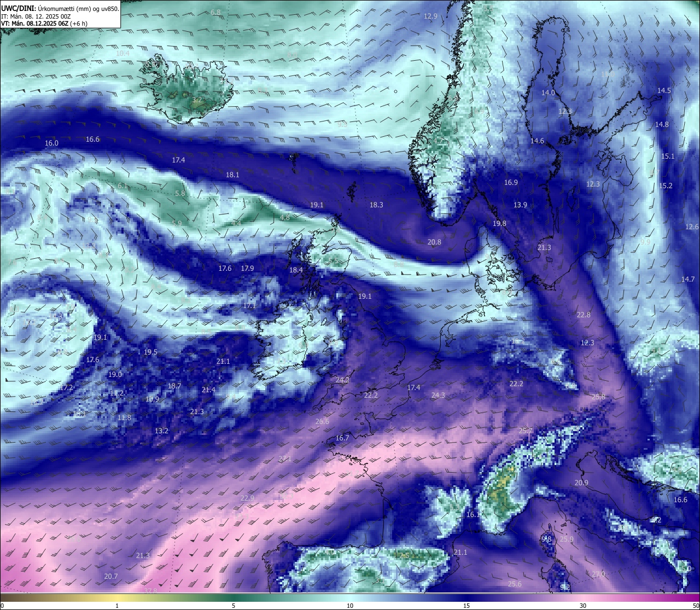Viewport: 700px width, 610px height.
Task: Click the 15.1 map value
Action: pos(668,156)
